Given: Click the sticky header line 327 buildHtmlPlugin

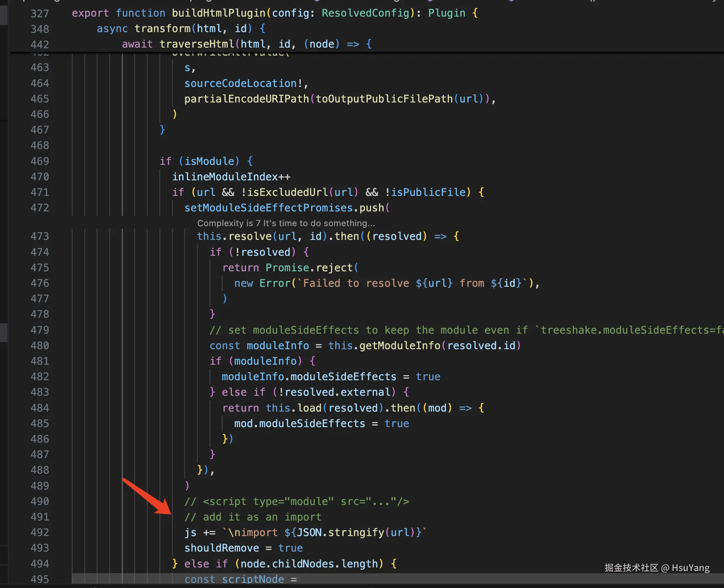Looking at the screenshot, I should coord(218,13).
